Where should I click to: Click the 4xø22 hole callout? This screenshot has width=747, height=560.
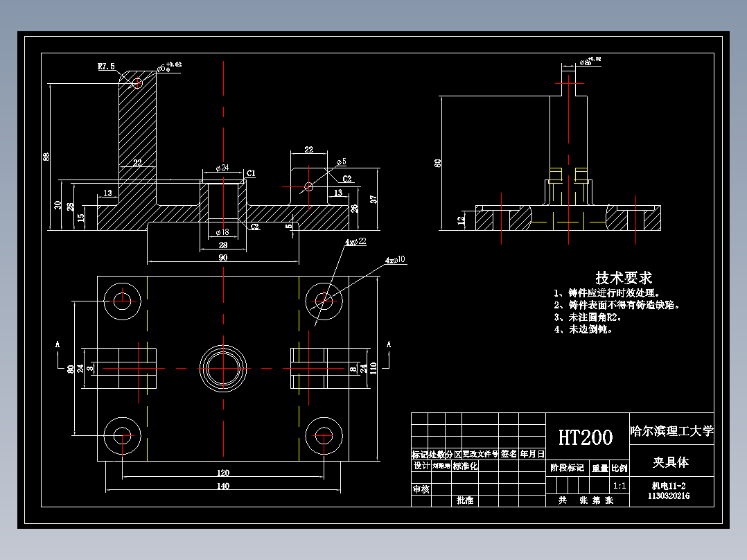(x=355, y=242)
